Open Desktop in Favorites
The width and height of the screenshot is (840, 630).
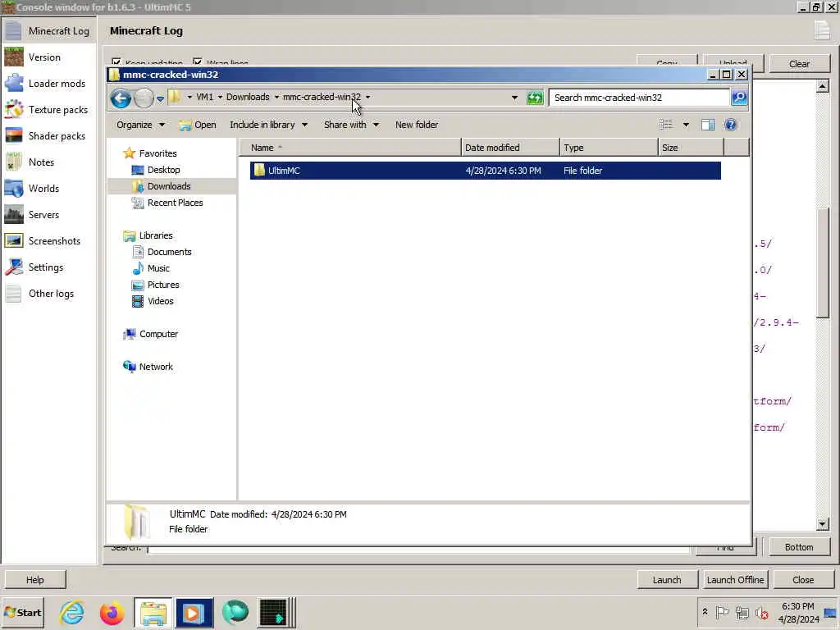[163, 170]
